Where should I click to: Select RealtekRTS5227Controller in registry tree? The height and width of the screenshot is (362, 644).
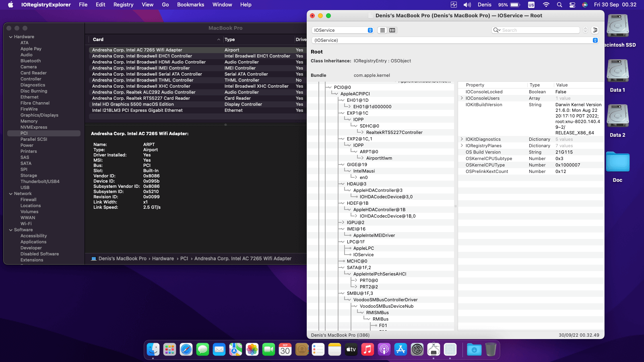pos(394,132)
